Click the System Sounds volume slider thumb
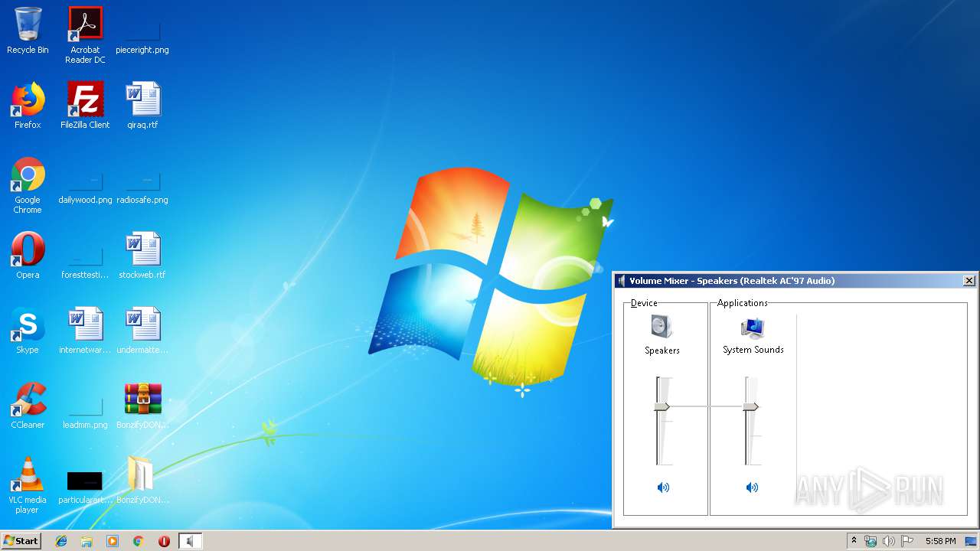The width and height of the screenshot is (980, 551). click(x=751, y=407)
